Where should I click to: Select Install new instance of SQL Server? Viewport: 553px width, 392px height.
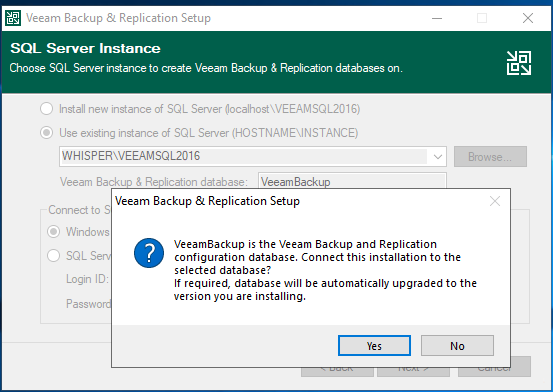[47, 109]
